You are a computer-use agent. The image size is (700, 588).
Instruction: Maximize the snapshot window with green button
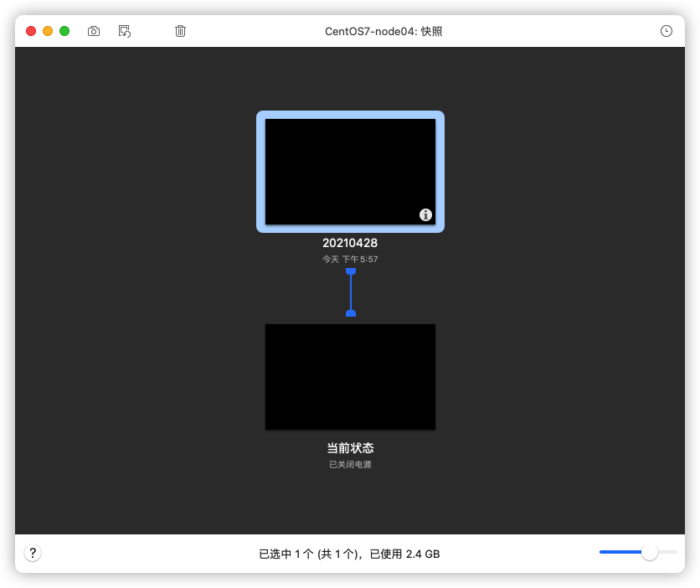click(64, 31)
